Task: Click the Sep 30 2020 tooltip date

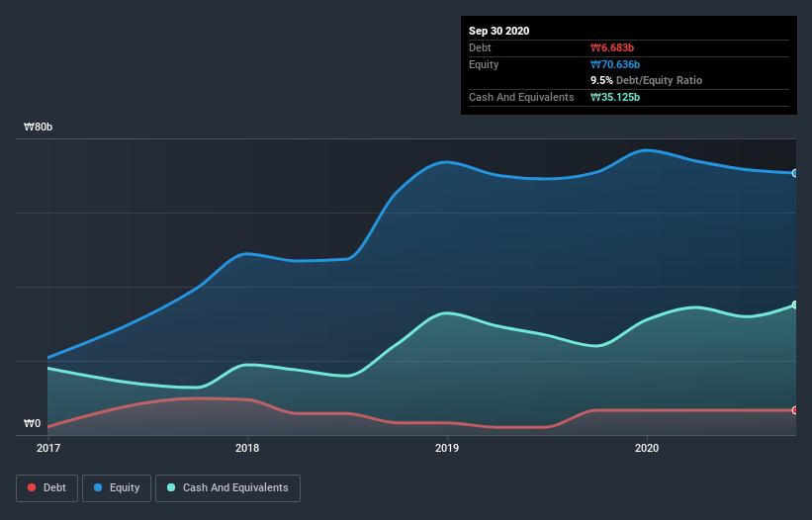Action: [499, 31]
